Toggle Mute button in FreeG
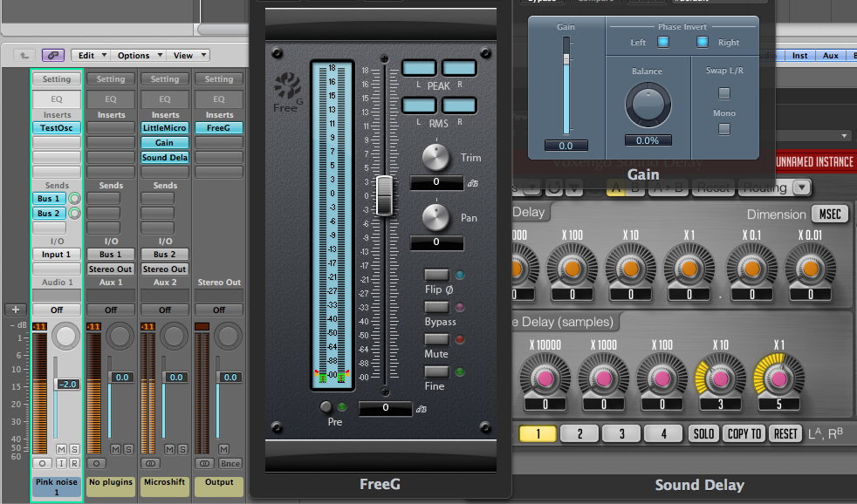The height and width of the screenshot is (504, 857). pos(436,339)
